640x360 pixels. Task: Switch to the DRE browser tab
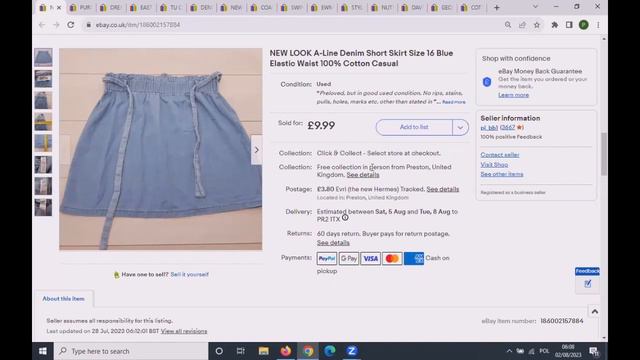[111, 7]
